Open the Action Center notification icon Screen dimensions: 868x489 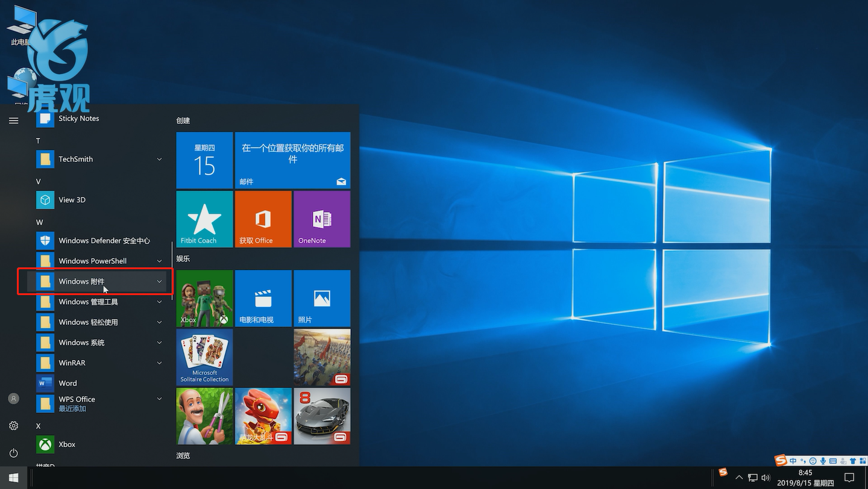pyautogui.click(x=849, y=478)
